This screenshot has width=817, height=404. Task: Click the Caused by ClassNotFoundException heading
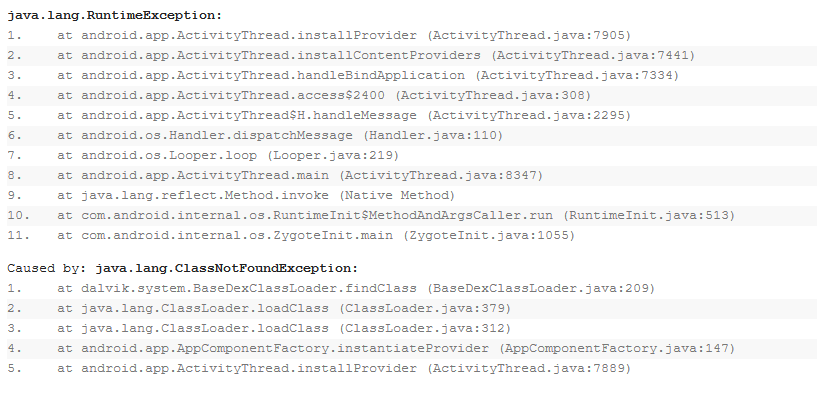[x=183, y=268]
